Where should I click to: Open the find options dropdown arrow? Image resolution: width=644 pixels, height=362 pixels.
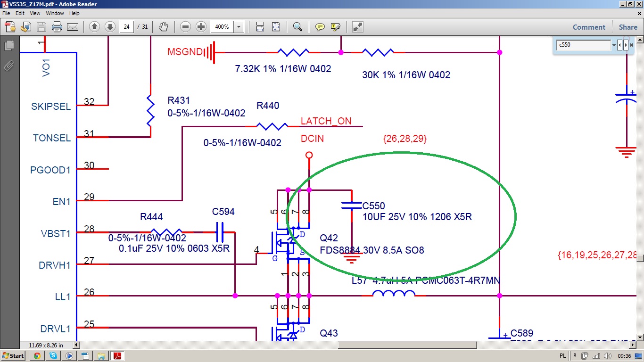614,45
